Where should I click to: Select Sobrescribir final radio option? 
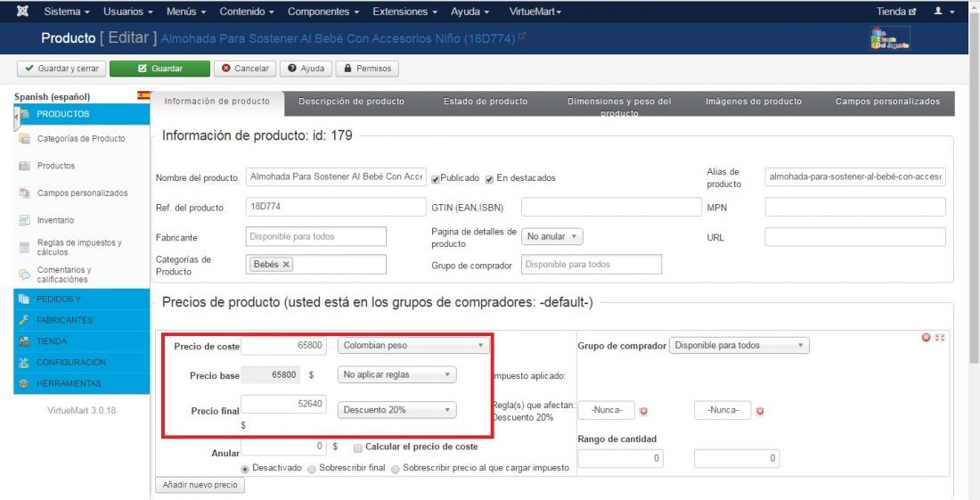point(311,470)
